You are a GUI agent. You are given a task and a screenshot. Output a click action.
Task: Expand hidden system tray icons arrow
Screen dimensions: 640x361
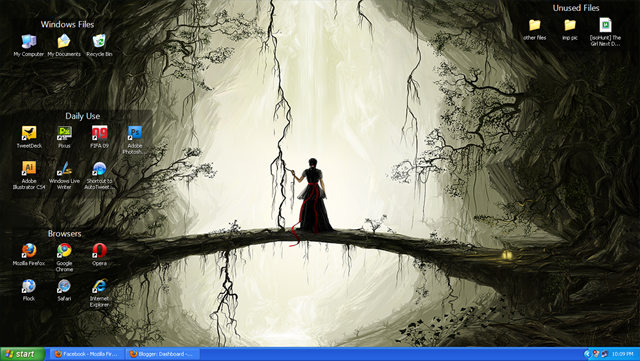point(587,354)
